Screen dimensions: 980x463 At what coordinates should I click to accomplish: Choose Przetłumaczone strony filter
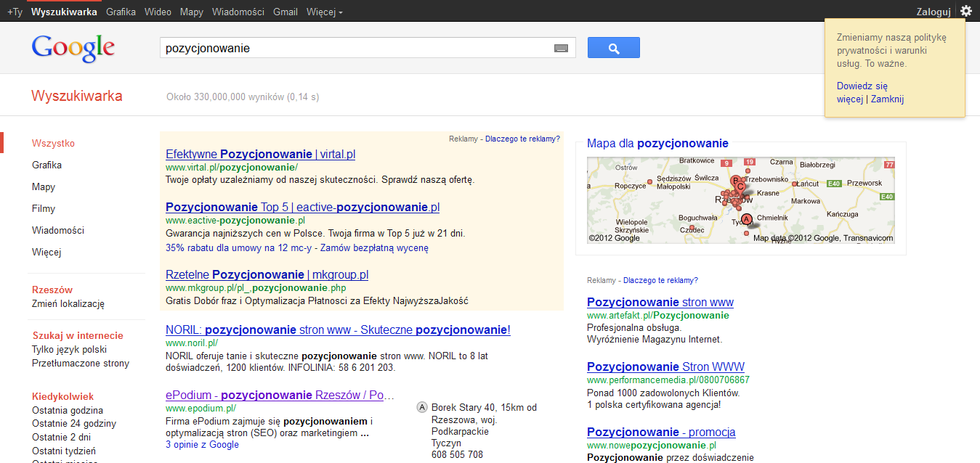[81, 363]
